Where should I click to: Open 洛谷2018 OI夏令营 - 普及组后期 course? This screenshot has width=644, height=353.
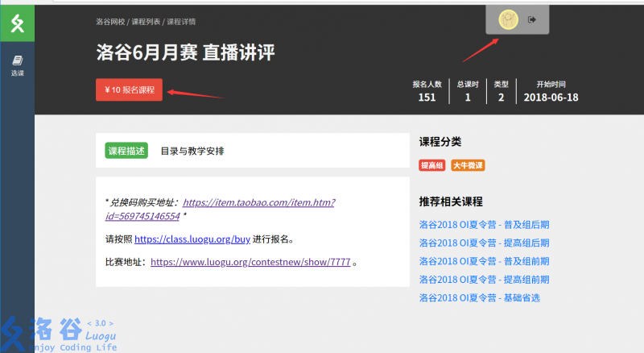(484, 225)
